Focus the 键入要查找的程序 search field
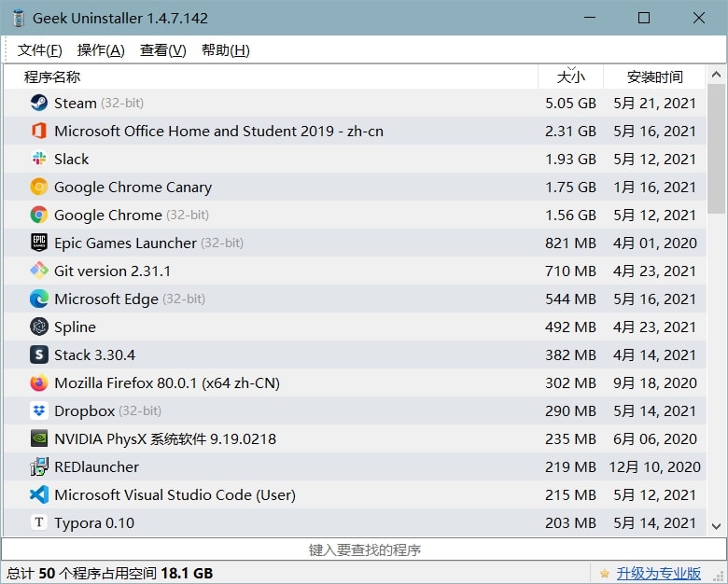728x584 pixels. 364,549
